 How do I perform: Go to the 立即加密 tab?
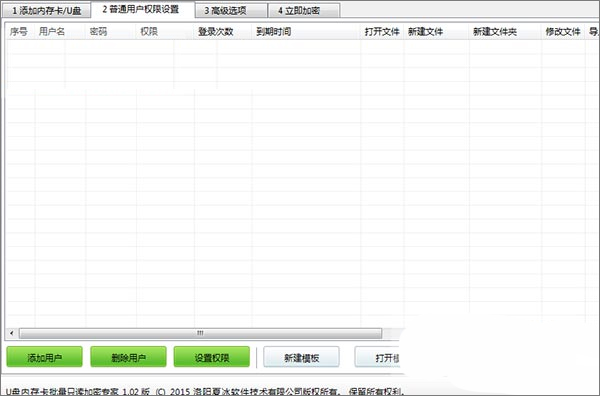pyautogui.click(x=303, y=10)
